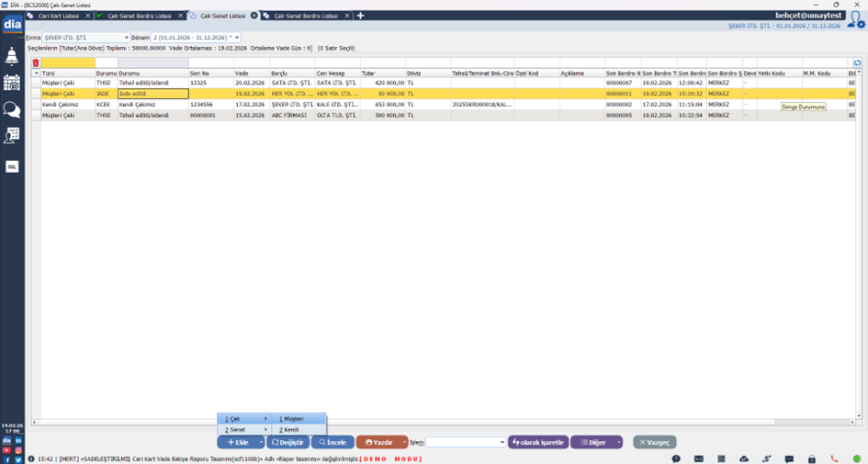Image resolution: width=868 pixels, height=464 pixels.
Task: Open the Diğer button dropdown arrow
Action: (619, 443)
